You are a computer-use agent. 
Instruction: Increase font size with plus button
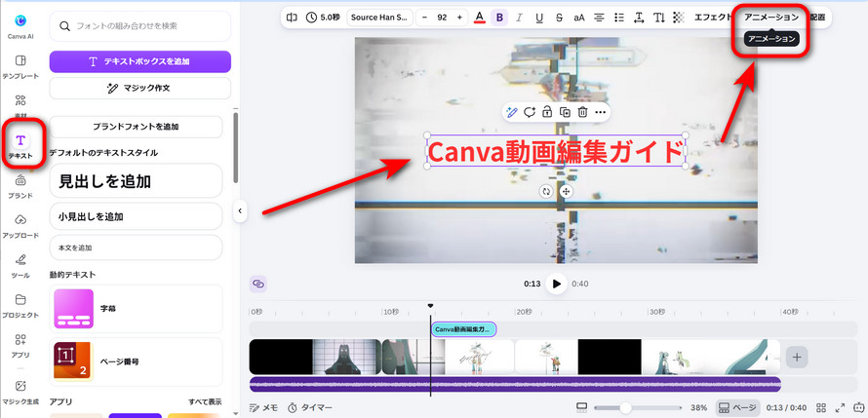459,18
